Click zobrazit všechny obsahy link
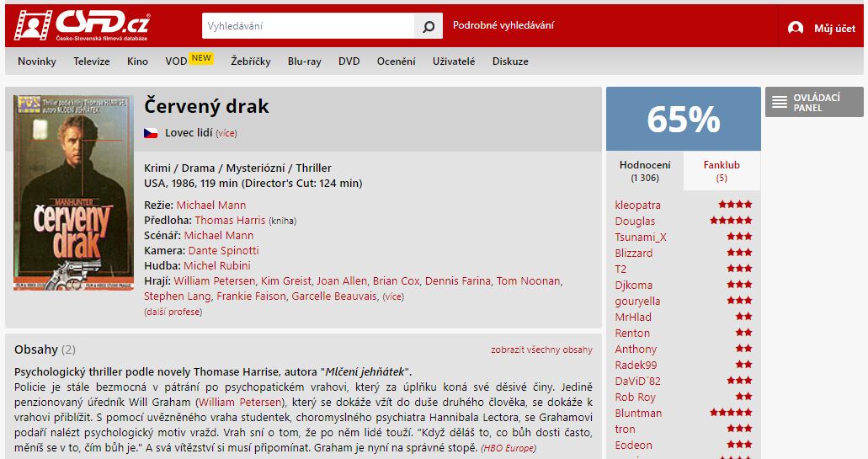 tap(541, 350)
